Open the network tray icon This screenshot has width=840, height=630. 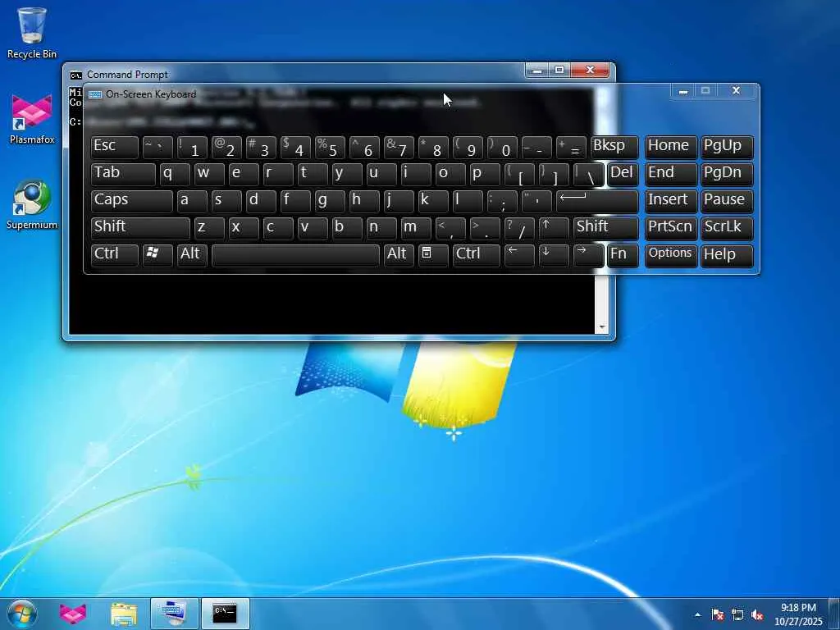tap(737, 615)
